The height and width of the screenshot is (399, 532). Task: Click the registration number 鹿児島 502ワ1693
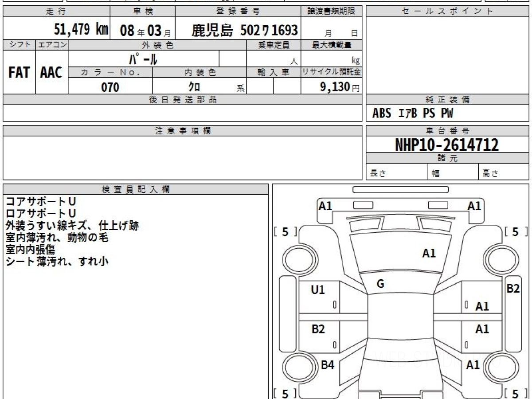point(244,30)
